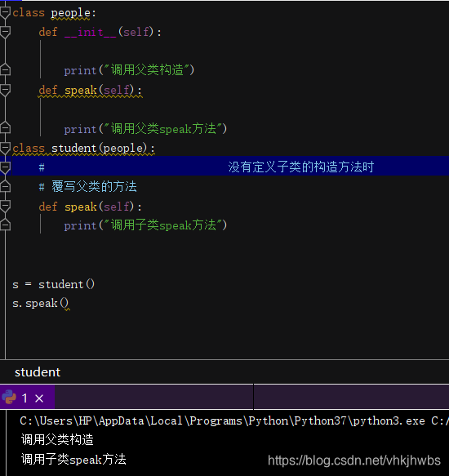Click class student(people) declaration

point(84,149)
